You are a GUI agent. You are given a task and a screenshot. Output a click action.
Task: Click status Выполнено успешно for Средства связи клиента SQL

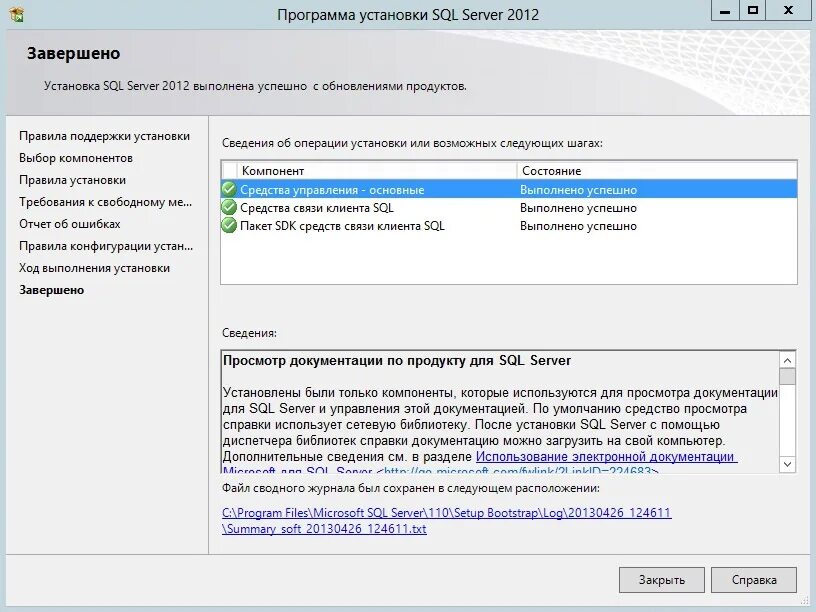coord(578,208)
